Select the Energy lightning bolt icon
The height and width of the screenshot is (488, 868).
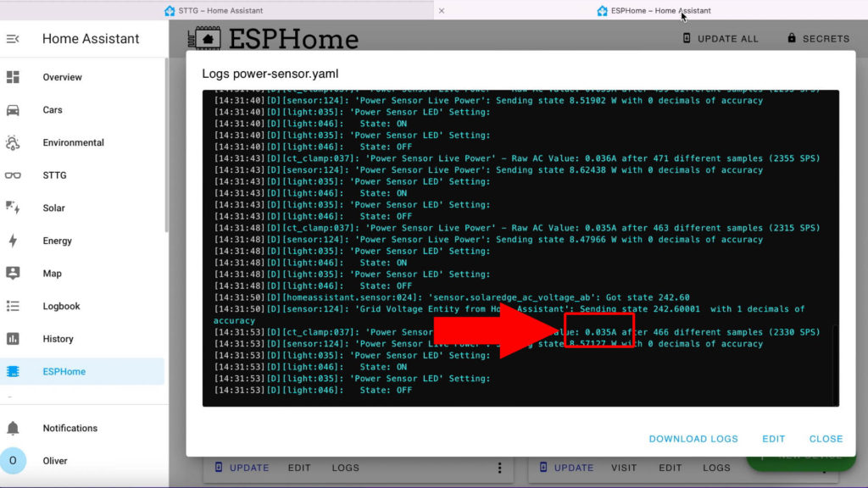[x=13, y=241]
